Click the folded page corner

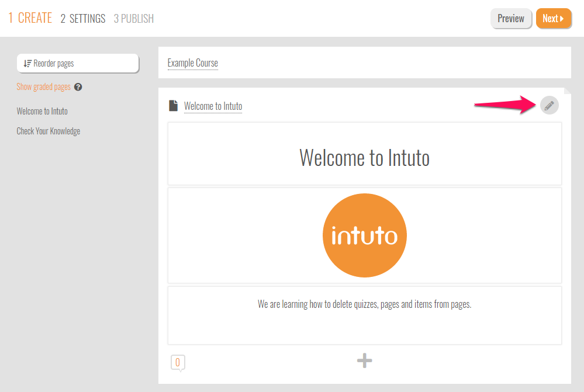pyautogui.click(x=567, y=91)
